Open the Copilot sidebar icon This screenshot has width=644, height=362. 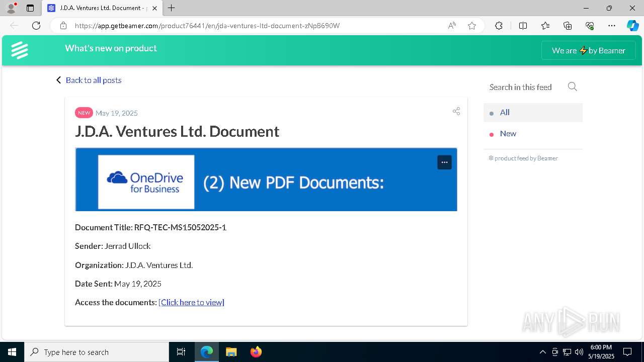tap(632, 26)
